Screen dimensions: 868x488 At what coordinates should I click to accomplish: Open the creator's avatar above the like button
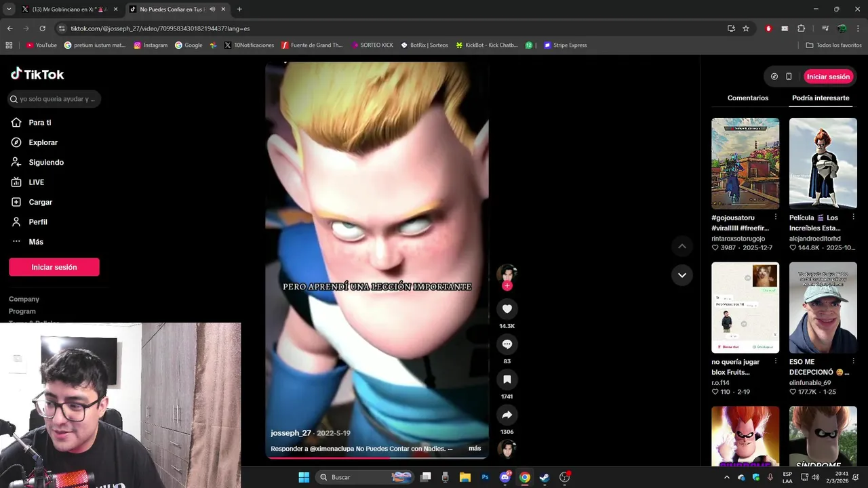[507, 274]
